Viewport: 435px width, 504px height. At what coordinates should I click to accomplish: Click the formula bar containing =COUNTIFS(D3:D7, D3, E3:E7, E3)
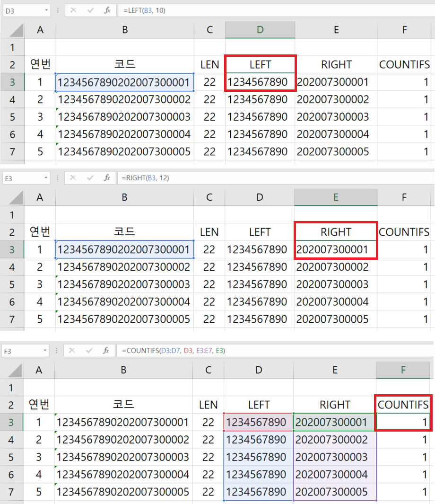click(x=276, y=351)
